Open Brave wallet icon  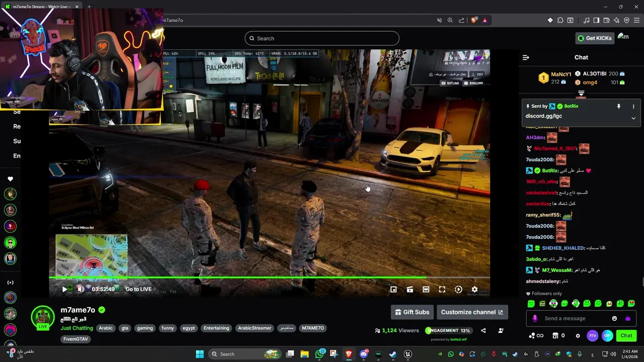[606, 20]
